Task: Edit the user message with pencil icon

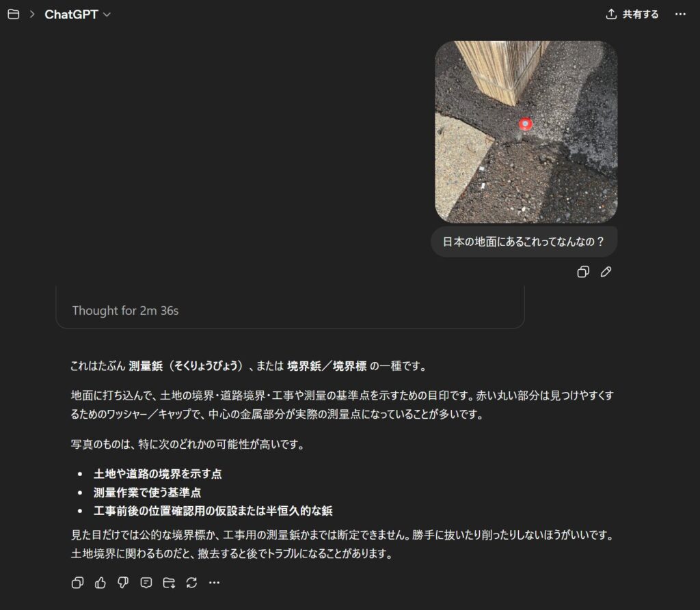Action: (x=606, y=272)
